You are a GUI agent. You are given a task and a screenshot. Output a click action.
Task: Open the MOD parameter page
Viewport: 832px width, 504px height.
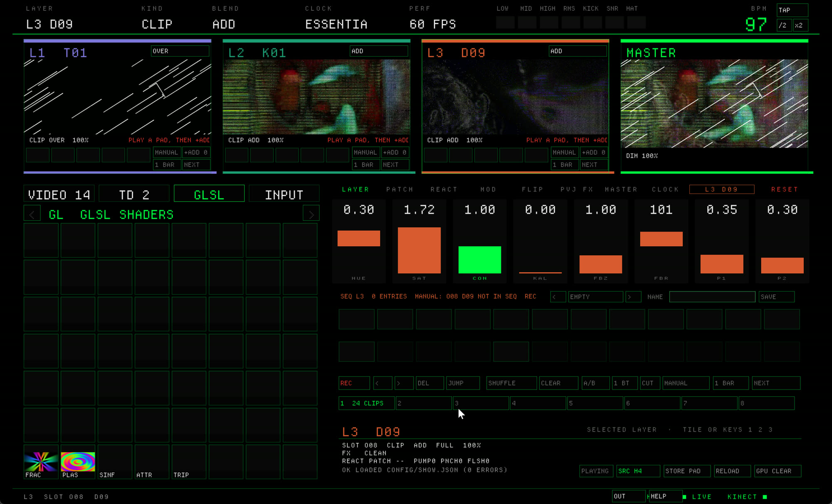coord(488,190)
